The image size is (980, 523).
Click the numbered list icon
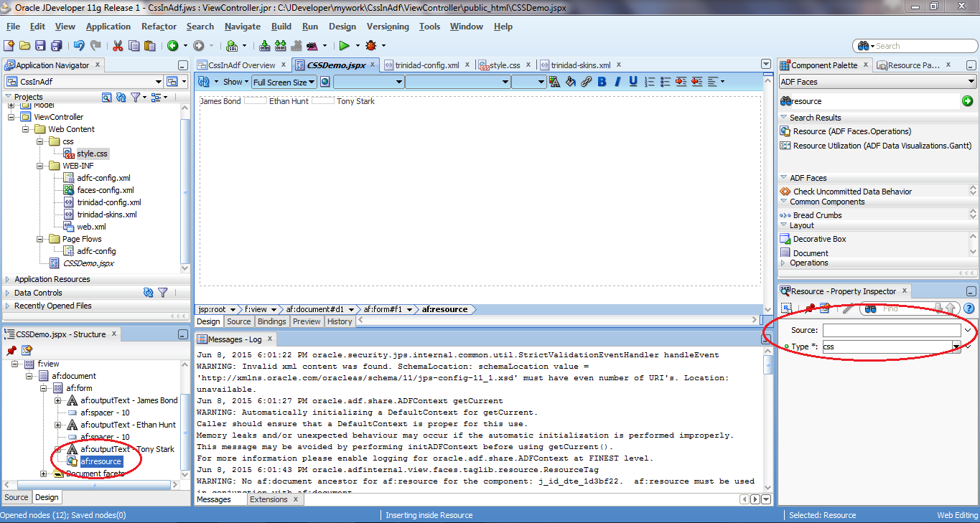click(649, 82)
